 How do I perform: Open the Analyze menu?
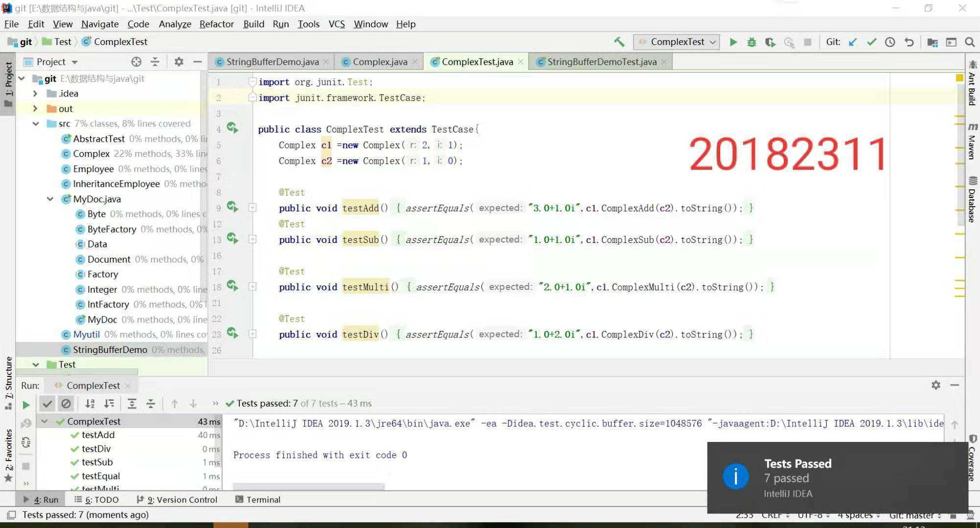point(175,24)
